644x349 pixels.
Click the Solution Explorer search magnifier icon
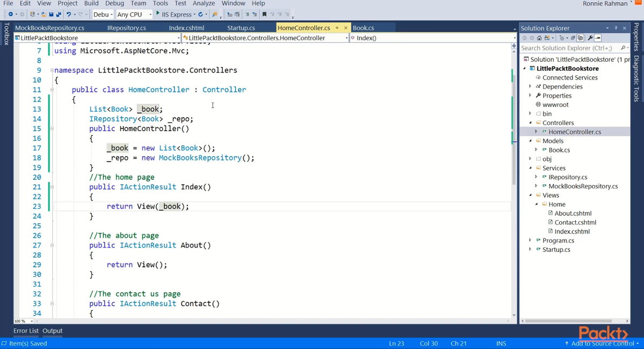tap(623, 48)
